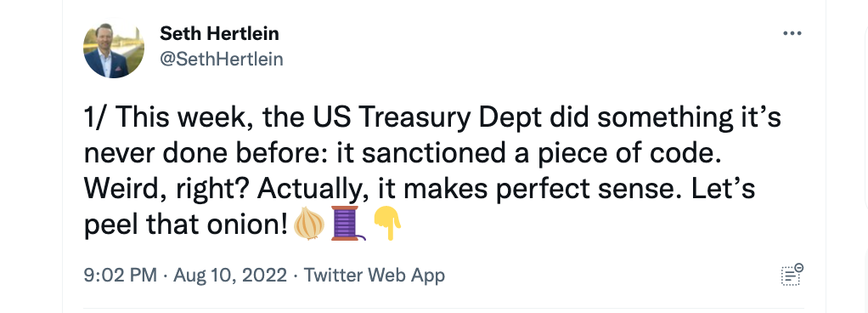Click the "peel that onion!" text
The width and height of the screenshot is (868, 313).
187,225
